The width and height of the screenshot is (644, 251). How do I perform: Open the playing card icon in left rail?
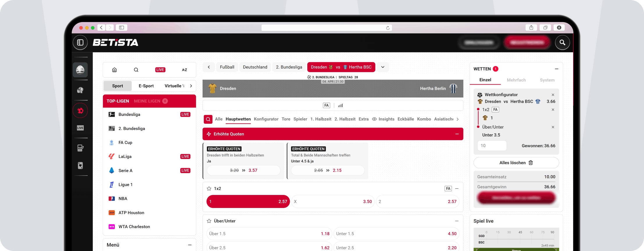(x=80, y=165)
